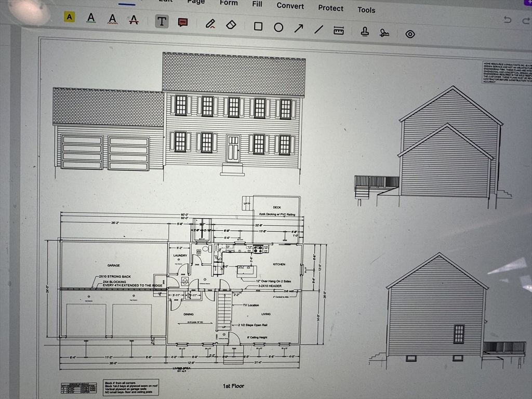The width and height of the screenshot is (532, 399).
Task: Choose the rectangle shape tool
Action: tap(258, 26)
